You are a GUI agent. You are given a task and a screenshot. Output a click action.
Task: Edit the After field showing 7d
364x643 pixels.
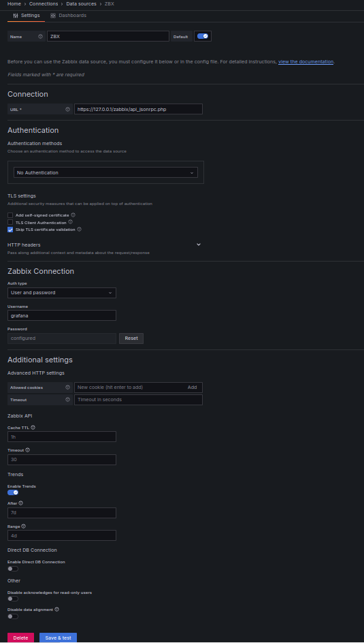pyautogui.click(x=62, y=513)
